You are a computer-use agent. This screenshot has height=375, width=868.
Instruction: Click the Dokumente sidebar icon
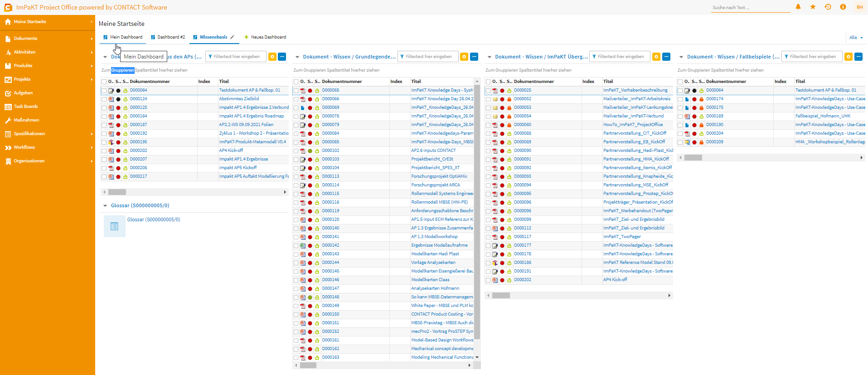[x=8, y=39]
